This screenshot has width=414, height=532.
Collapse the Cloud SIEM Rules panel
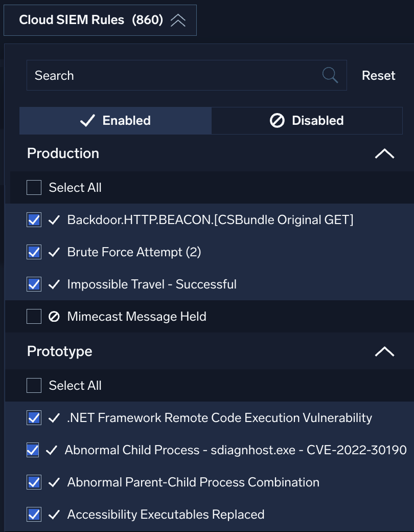pos(178,20)
